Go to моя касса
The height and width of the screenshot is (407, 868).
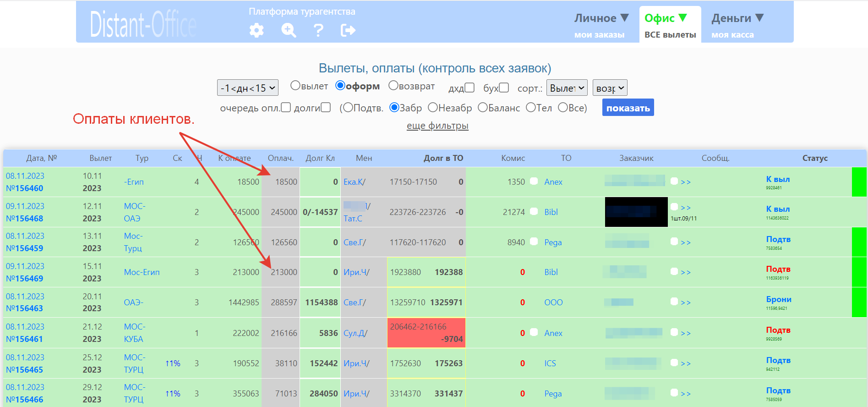point(732,35)
